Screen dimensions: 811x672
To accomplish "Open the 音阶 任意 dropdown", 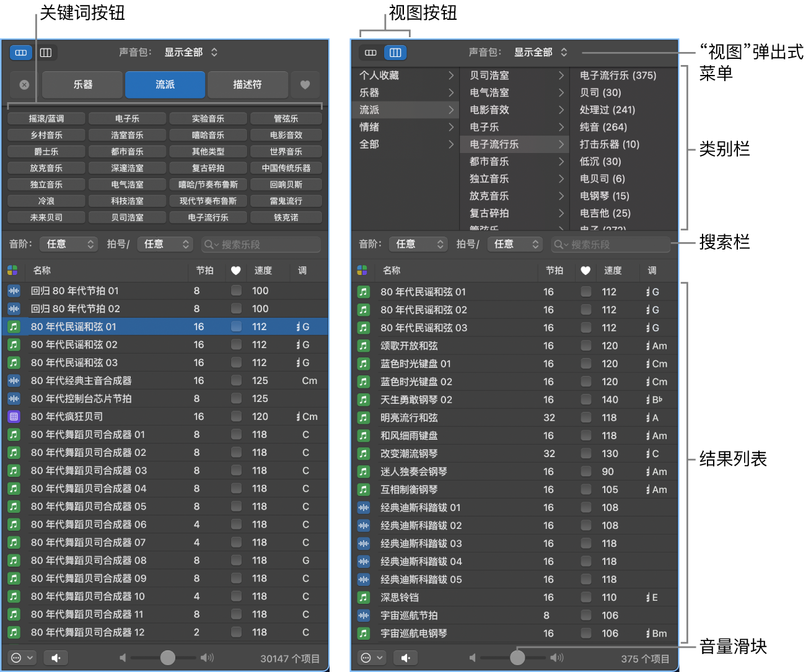I will (68, 244).
